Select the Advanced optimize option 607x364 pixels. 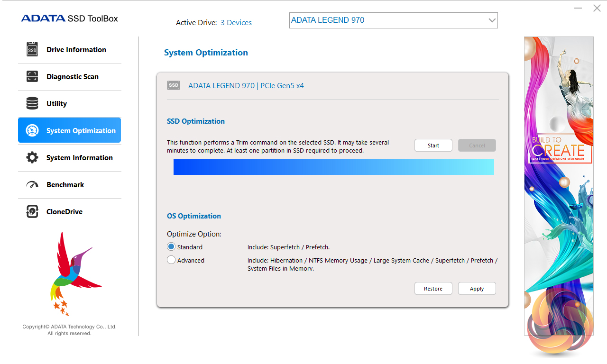171,260
